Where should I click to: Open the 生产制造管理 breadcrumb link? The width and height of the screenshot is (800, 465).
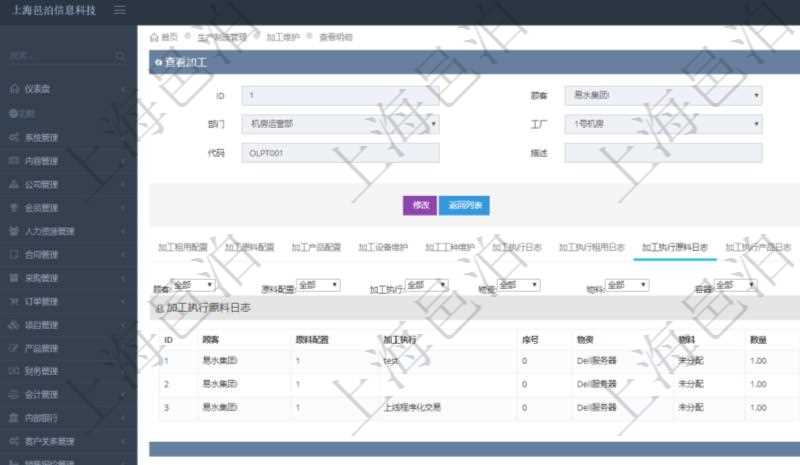pos(222,37)
